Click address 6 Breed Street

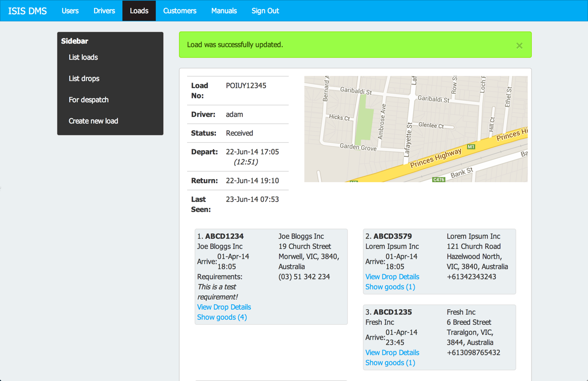(x=469, y=322)
